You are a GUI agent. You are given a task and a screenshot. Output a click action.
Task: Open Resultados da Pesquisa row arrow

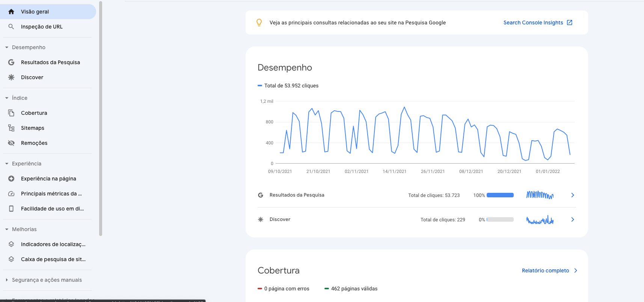point(573,195)
